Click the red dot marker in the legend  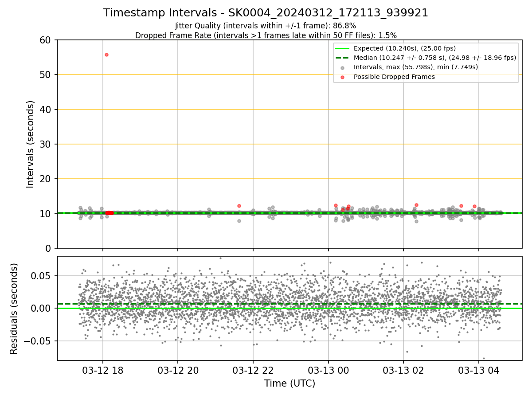point(342,77)
